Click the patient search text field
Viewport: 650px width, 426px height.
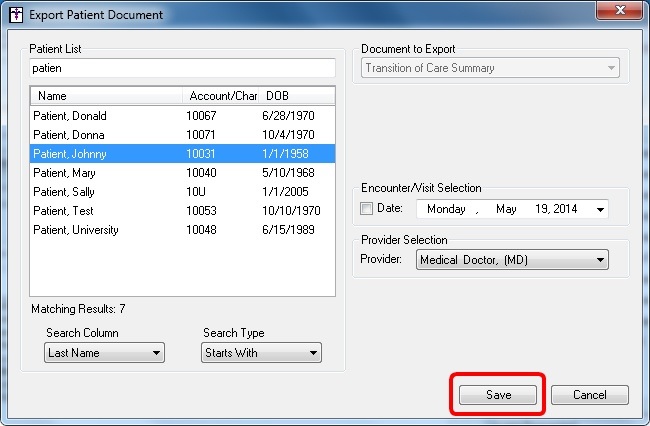click(183, 68)
